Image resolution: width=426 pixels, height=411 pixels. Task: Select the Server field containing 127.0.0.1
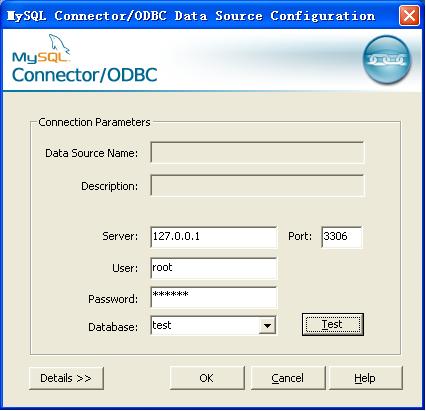coord(214,237)
